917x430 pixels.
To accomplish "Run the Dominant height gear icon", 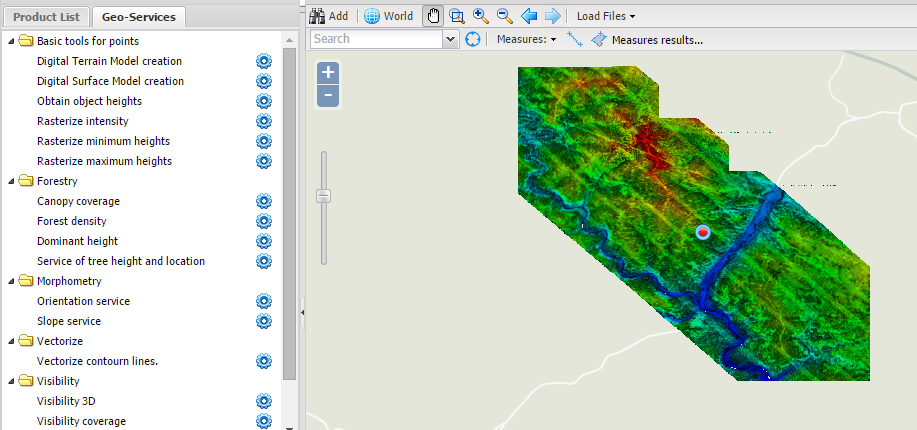I will click(264, 241).
